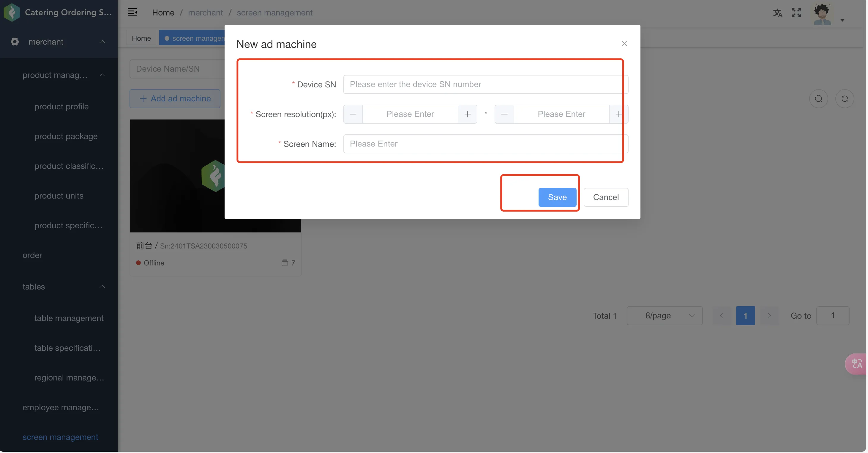The width and height of the screenshot is (868, 453).
Task: Open product specification page
Action: (x=68, y=225)
